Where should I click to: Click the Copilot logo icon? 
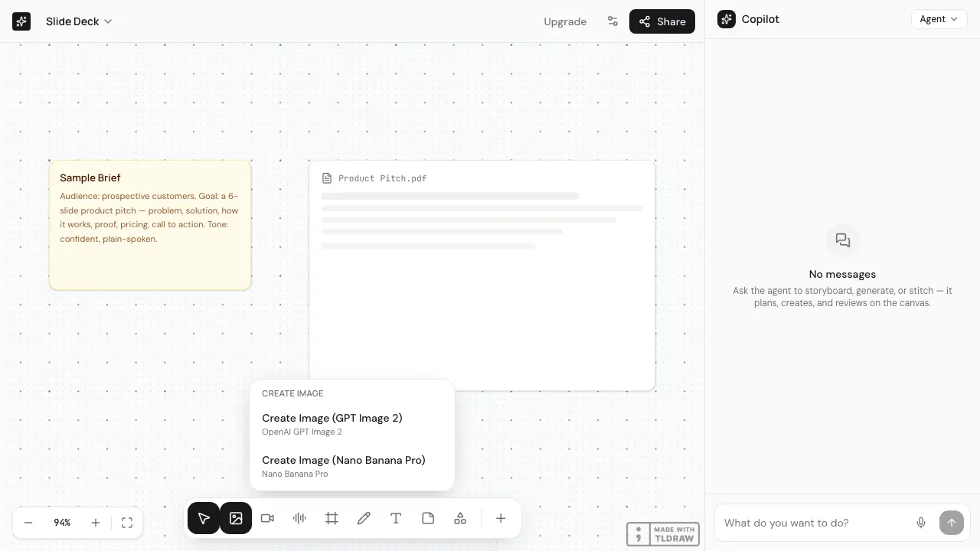(x=727, y=19)
